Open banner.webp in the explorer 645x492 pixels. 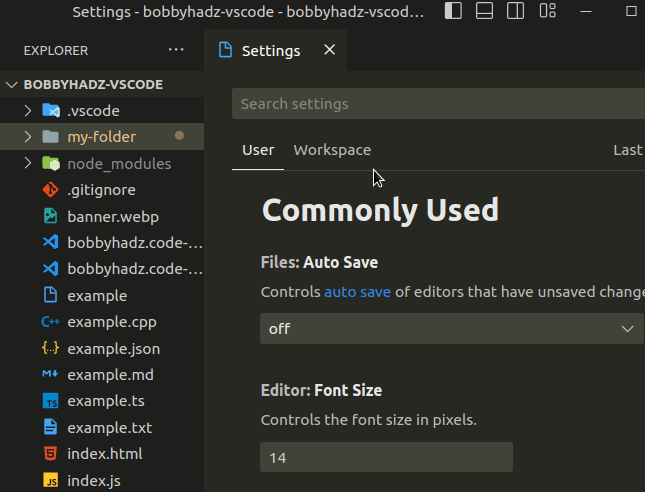pyautogui.click(x=102, y=216)
